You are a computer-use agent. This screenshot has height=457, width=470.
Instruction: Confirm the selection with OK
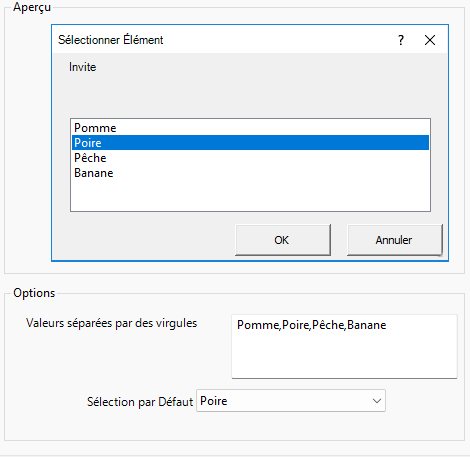tap(283, 240)
